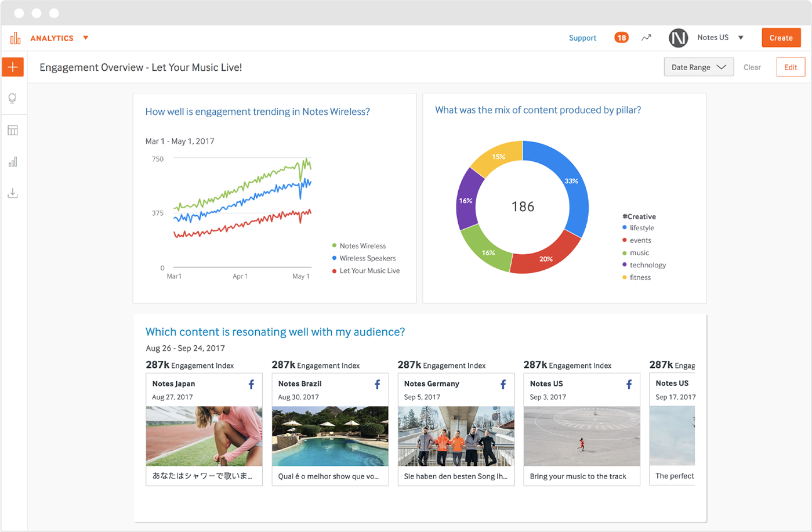The height and width of the screenshot is (532, 812).
Task: Click the 'Aug 26 - Sep 24, 2017' date label
Action: (185, 348)
